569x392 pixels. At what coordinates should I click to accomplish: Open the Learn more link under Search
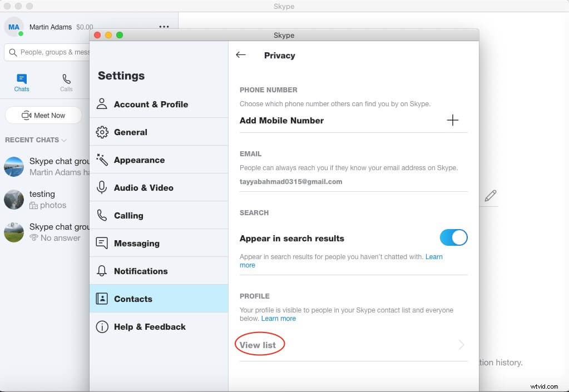click(x=434, y=256)
